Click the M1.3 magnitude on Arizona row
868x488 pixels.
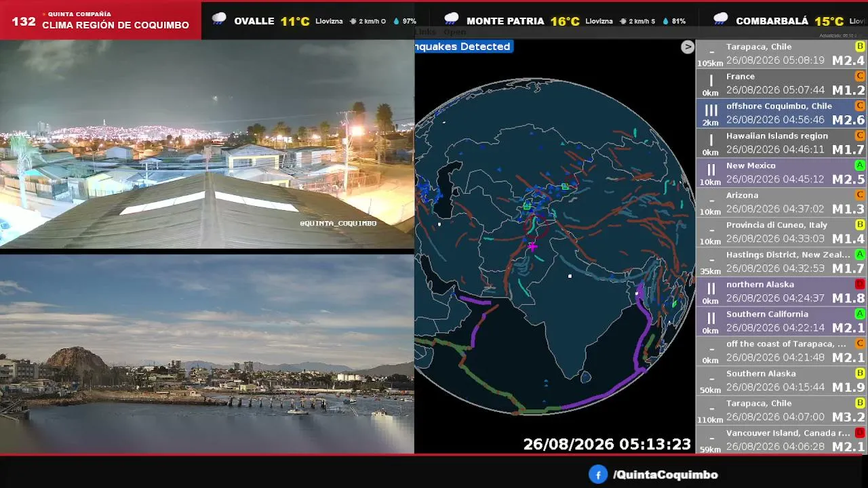848,209
